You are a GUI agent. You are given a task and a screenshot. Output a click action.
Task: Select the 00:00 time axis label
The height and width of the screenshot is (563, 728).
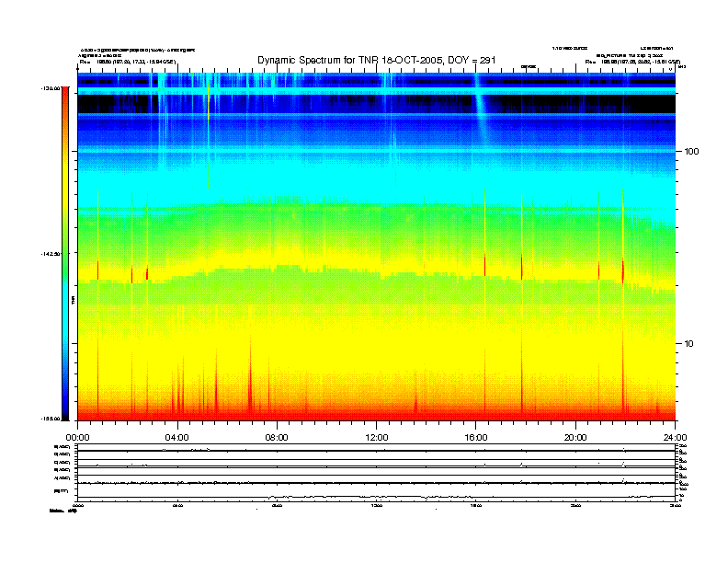point(77,438)
